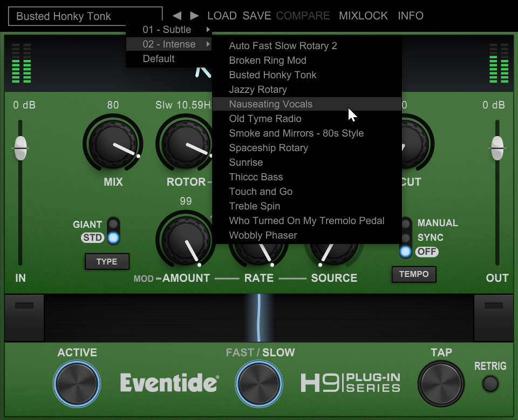
Task: Click the ACTIVE footswitch
Action: 77,384
